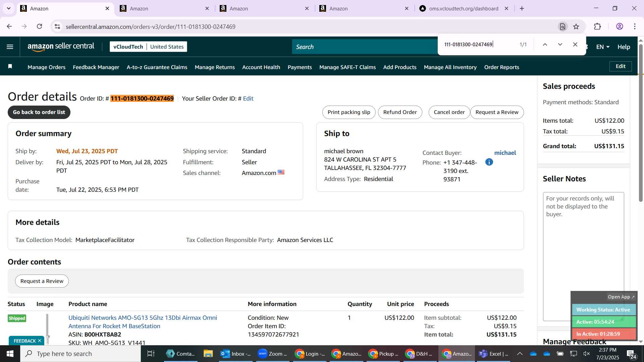The image size is (644, 362).
Task: Open Manage Orders menu item
Action: click(47, 67)
